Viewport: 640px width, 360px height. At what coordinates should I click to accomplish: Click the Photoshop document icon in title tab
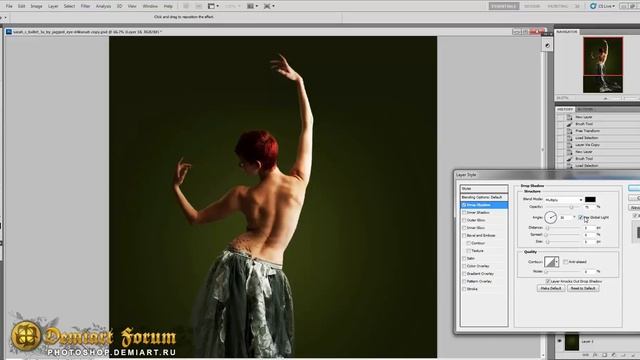[x=9, y=31]
